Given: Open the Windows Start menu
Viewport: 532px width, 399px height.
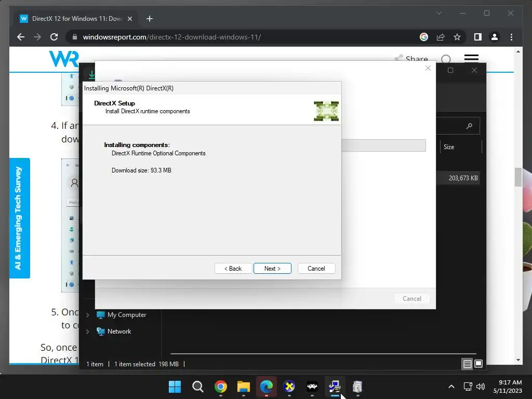Looking at the screenshot, I should [x=175, y=387].
